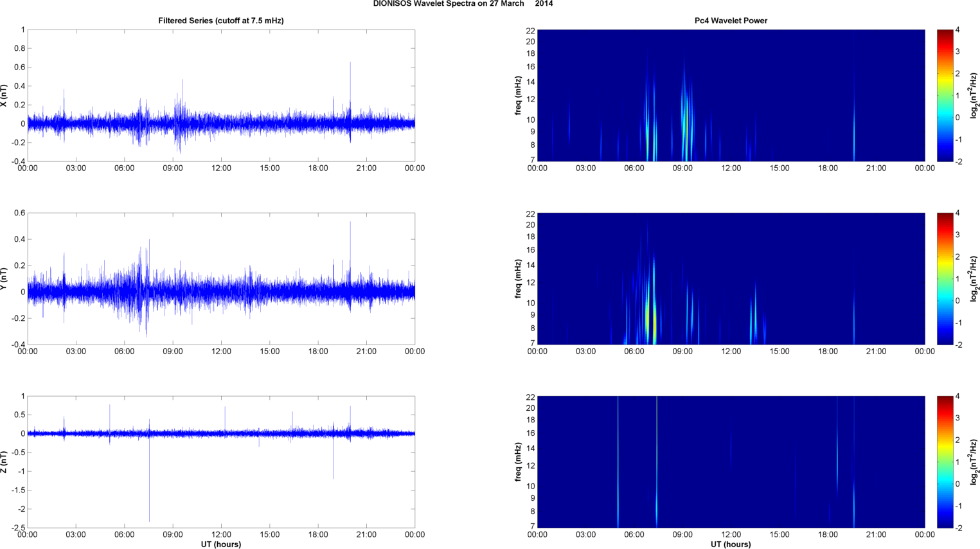Select the top Pc4 wavelet spectrogram

(x=731, y=96)
